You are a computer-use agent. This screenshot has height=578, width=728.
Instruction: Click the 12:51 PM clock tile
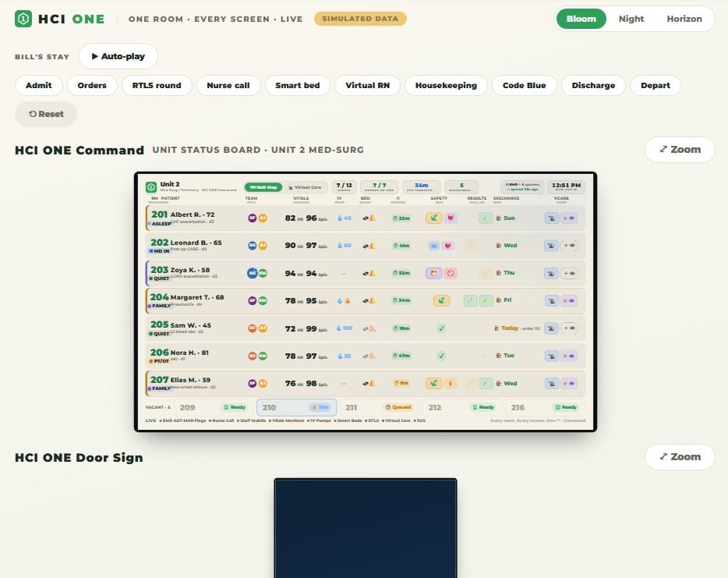pos(566,186)
